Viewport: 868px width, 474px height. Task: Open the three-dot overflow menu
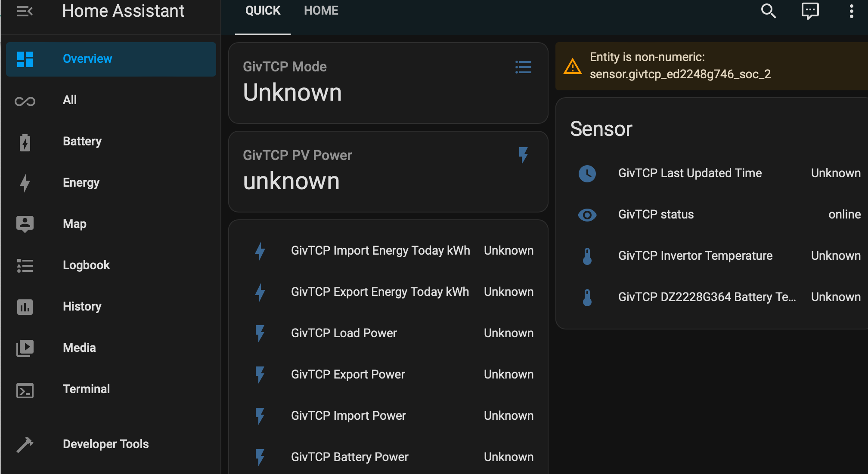(851, 11)
